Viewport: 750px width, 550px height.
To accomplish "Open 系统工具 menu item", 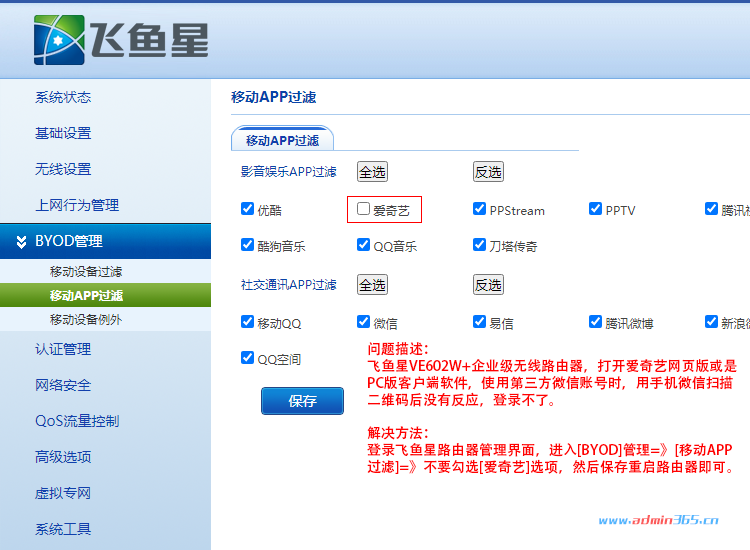I will tap(63, 529).
